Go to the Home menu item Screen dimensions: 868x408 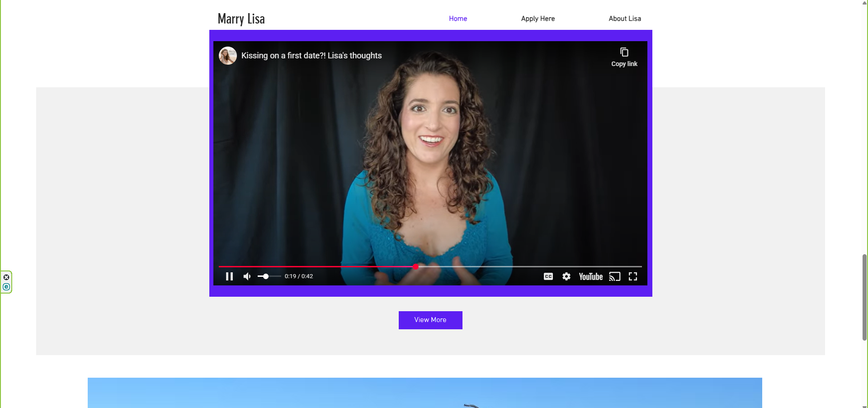(458, 19)
